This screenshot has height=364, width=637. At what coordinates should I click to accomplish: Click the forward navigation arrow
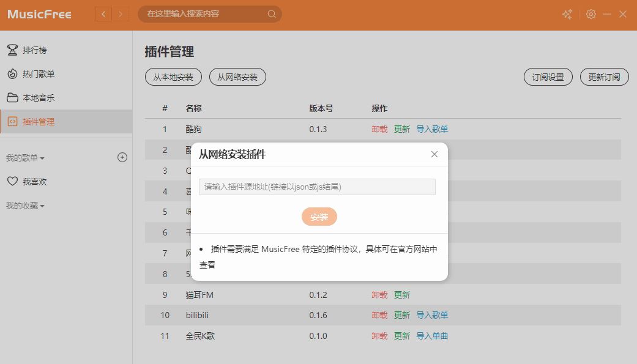click(120, 13)
